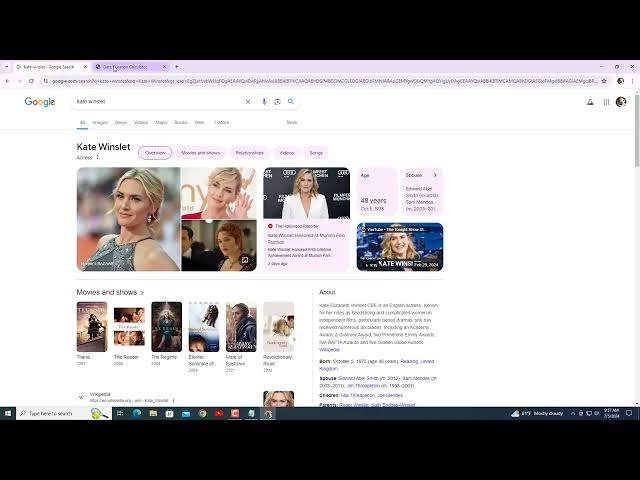Screen dimensions: 640x480
Task: Select the Relationships chip
Action: click(249, 153)
